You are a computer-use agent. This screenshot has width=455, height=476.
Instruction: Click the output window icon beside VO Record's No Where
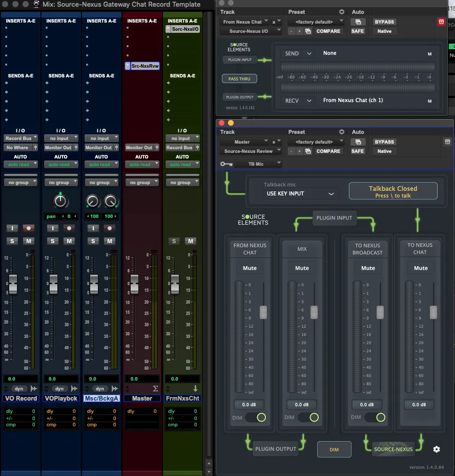[35, 148]
